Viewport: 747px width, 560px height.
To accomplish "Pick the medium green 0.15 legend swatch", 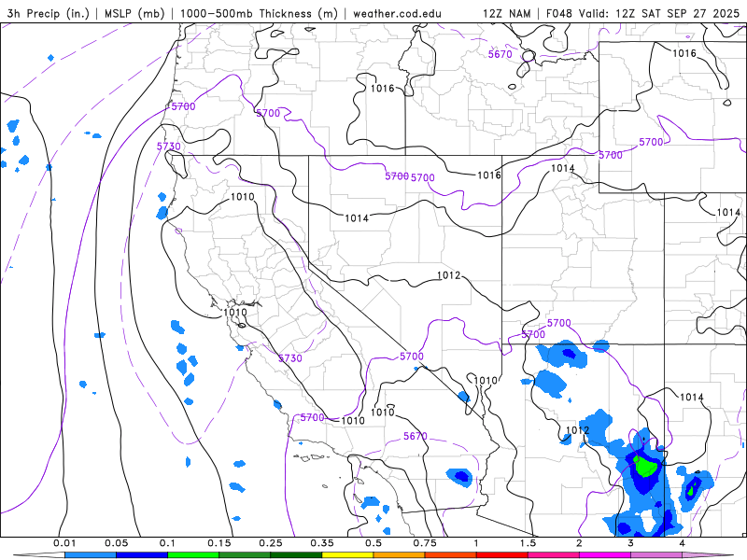I will tap(245, 554).
